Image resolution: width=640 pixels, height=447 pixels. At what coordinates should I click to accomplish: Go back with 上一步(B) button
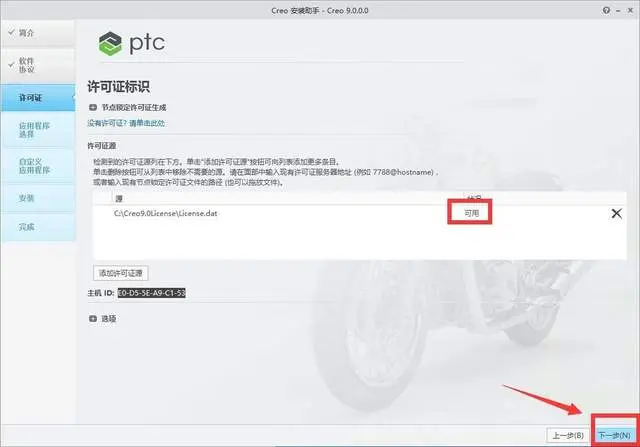[568, 435]
